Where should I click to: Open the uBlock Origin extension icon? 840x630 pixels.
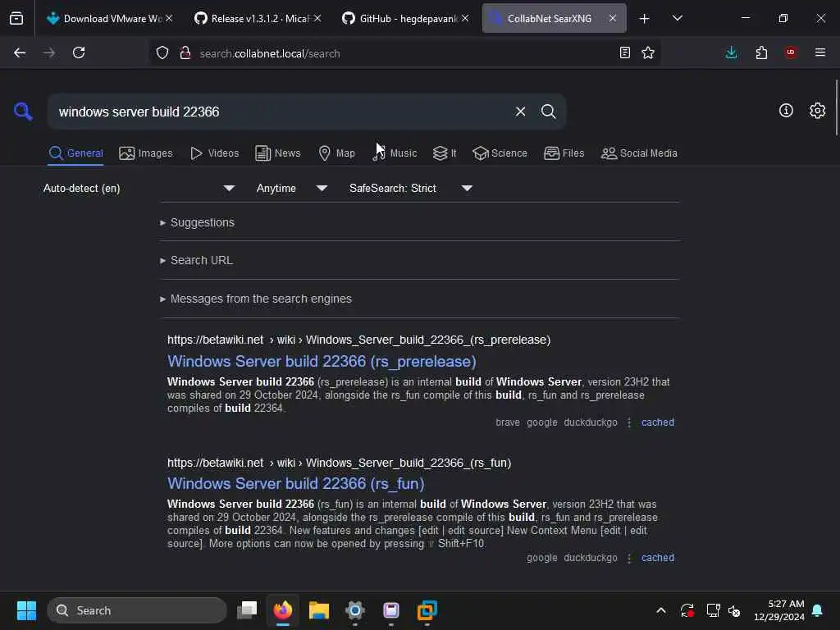tap(791, 52)
